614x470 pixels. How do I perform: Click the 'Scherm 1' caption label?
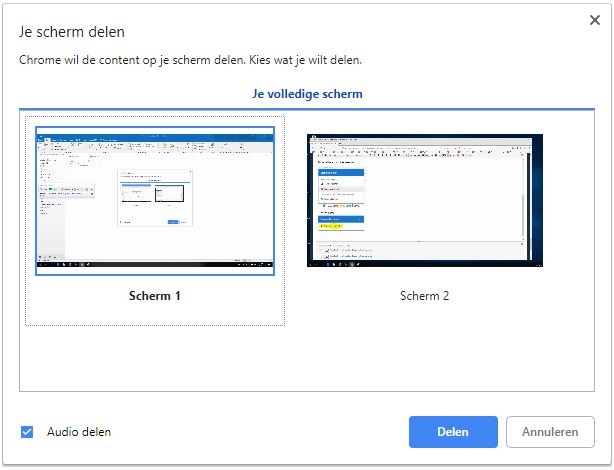[155, 296]
